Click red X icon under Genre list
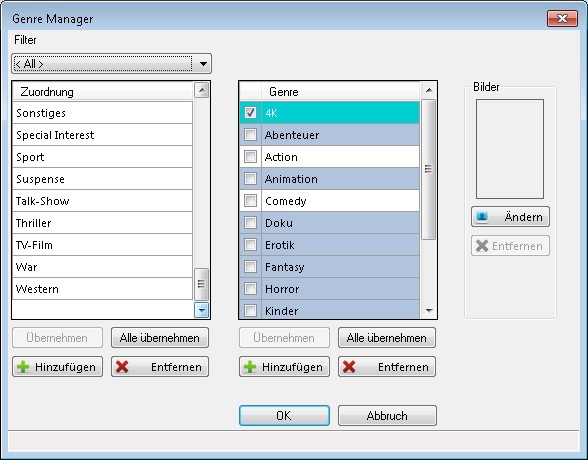The height and width of the screenshot is (460, 588). point(349,367)
